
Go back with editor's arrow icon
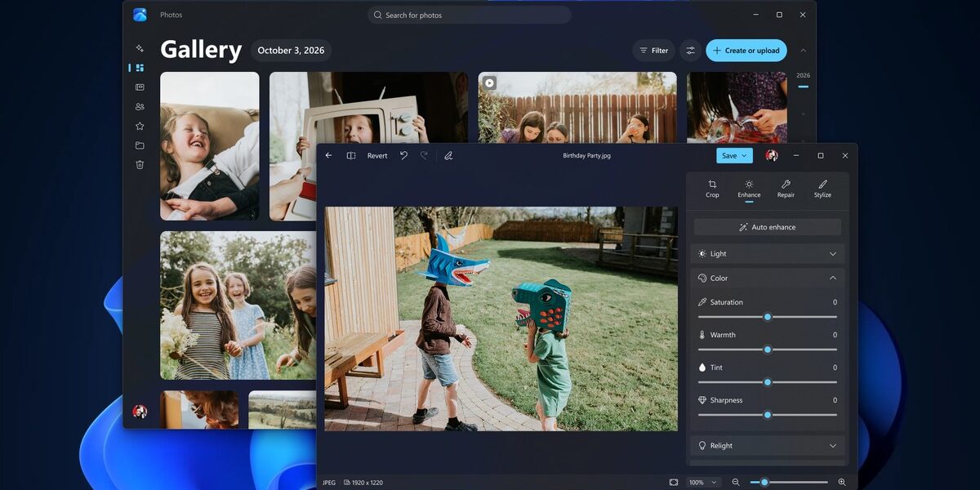point(329,155)
